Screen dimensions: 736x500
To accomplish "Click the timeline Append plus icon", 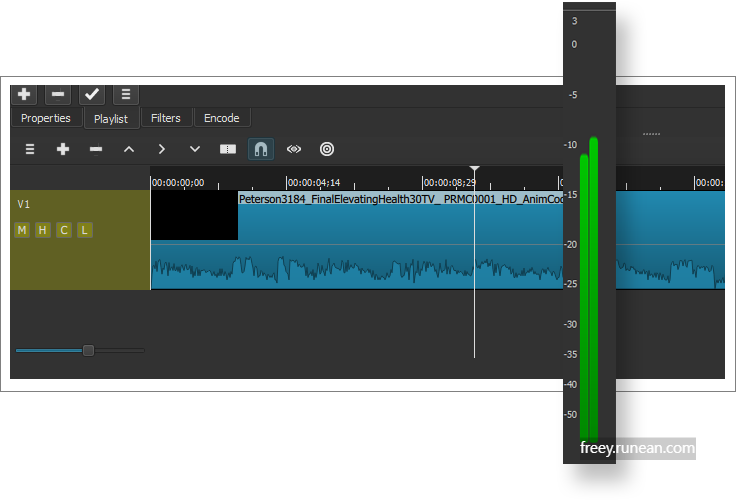I will [63, 149].
